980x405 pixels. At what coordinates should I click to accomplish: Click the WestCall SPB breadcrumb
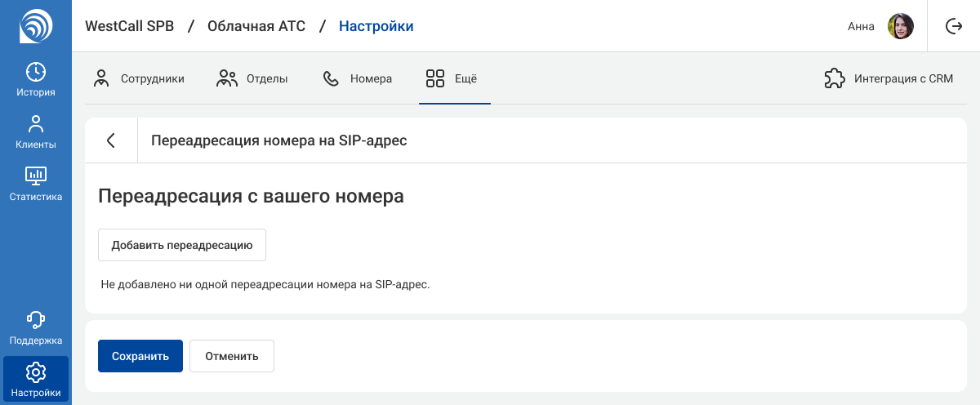click(x=130, y=26)
